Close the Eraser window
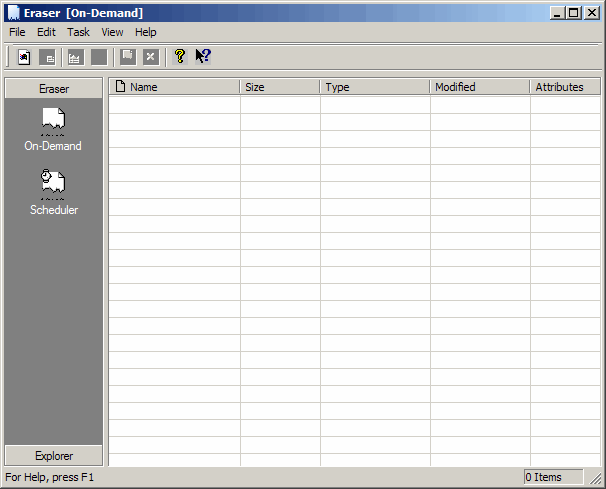 tap(592, 13)
